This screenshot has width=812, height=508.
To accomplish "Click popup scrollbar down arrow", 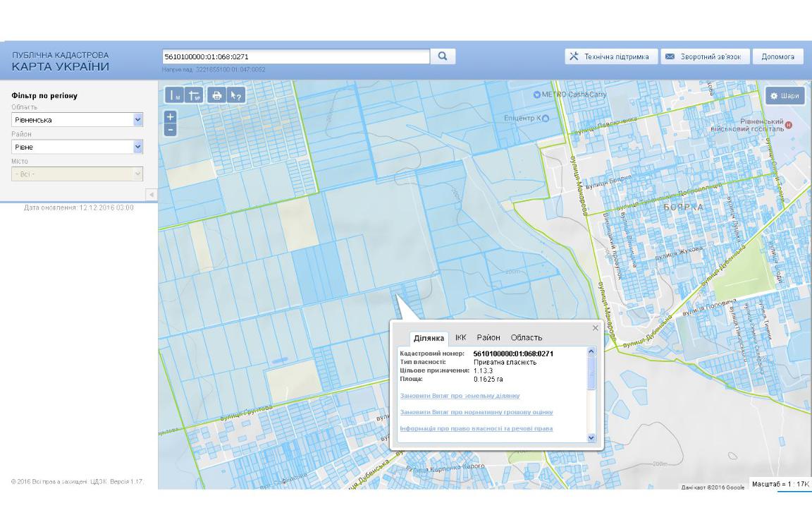I will (591, 438).
